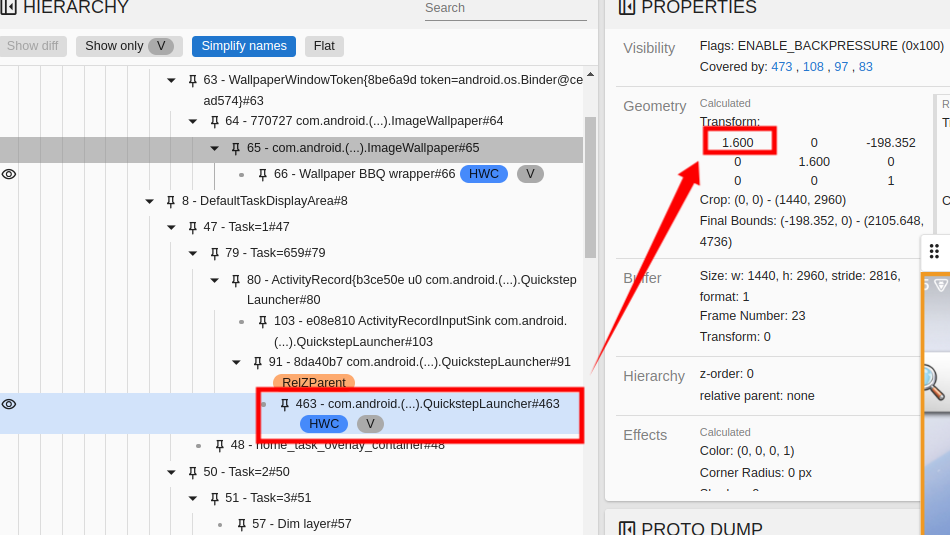The height and width of the screenshot is (535, 950).
Task: Click relative parent: none text
Action: click(x=757, y=396)
